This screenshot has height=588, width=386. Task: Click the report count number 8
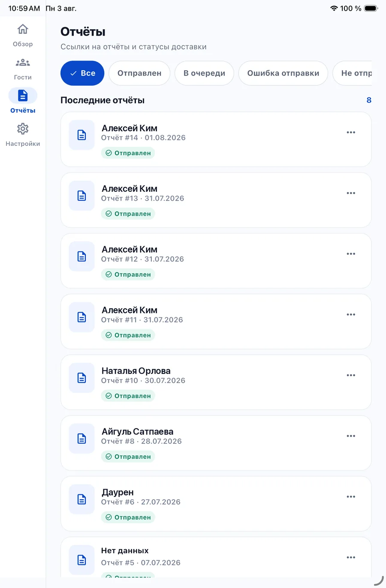pos(369,100)
